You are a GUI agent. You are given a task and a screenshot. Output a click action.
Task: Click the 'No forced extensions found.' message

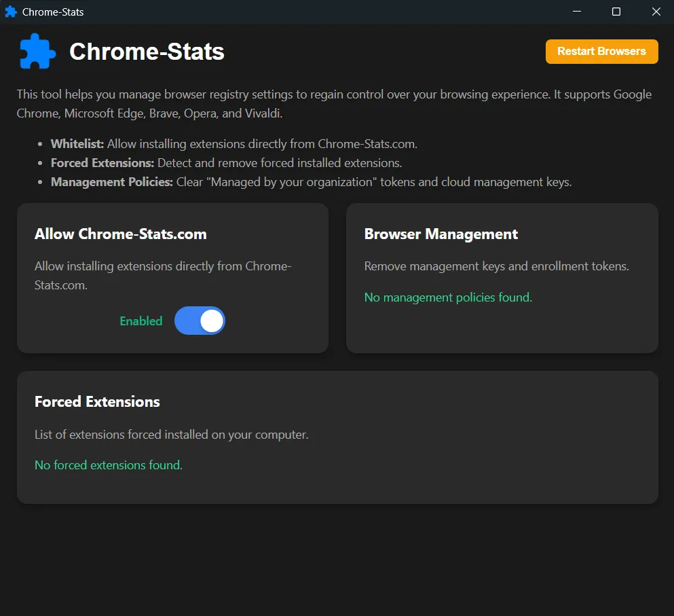click(x=109, y=465)
